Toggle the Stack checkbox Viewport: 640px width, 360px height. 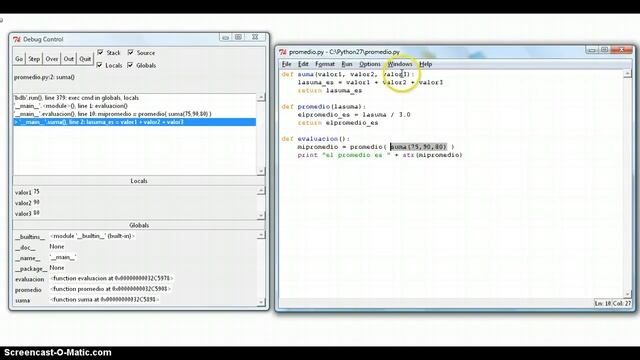click(100, 52)
